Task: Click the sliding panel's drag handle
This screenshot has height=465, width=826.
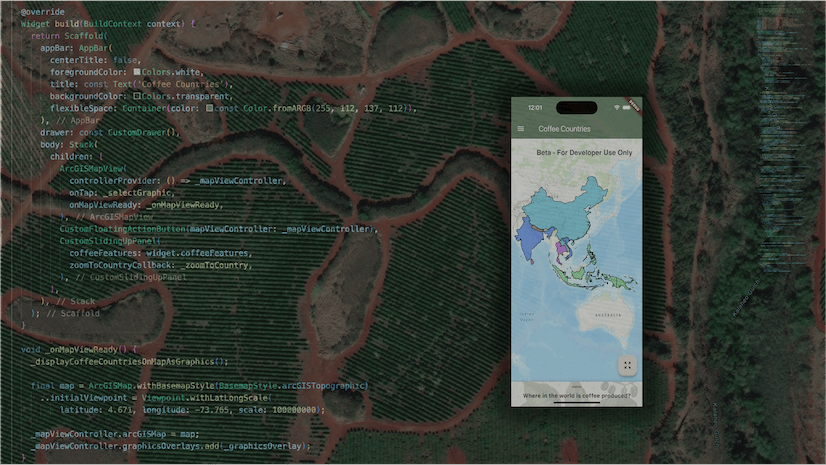Action: pos(577,386)
